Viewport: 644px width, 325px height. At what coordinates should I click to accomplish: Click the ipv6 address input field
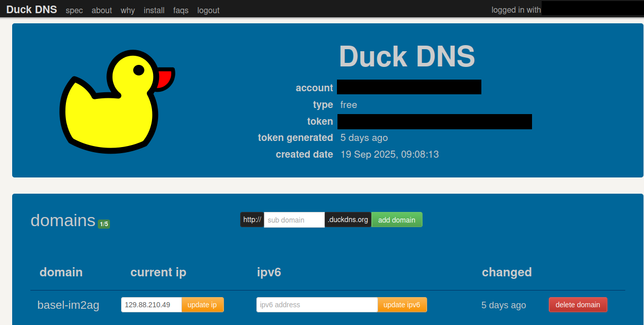pyautogui.click(x=316, y=305)
